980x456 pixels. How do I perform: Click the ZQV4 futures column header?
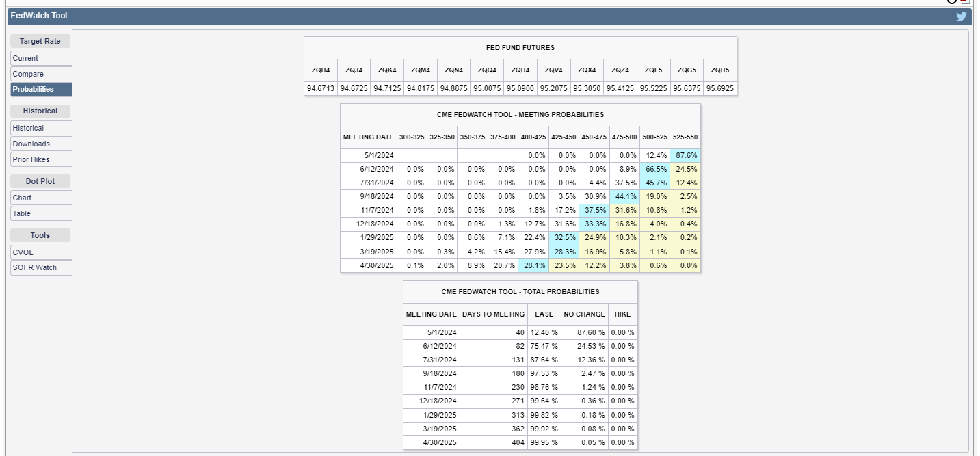click(x=554, y=70)
